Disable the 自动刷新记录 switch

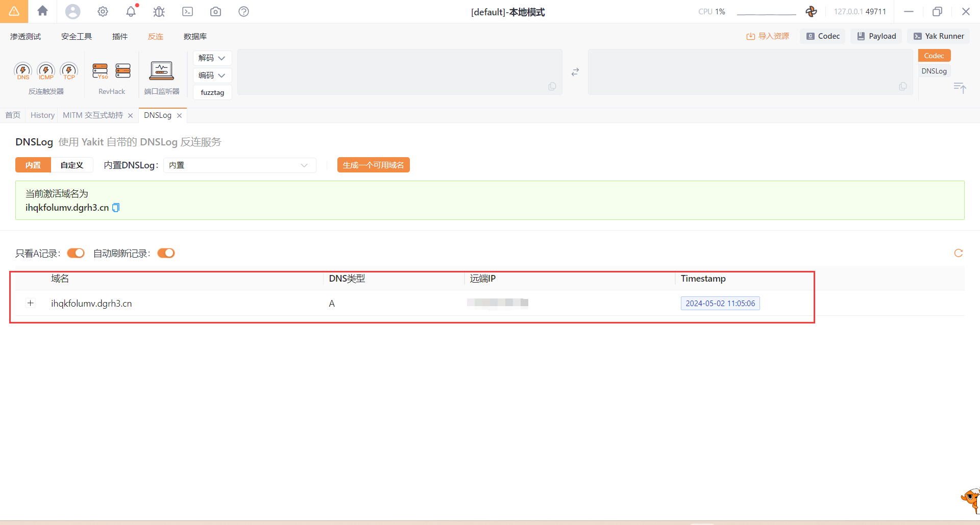pyautogui.click(x=166, y=254)
